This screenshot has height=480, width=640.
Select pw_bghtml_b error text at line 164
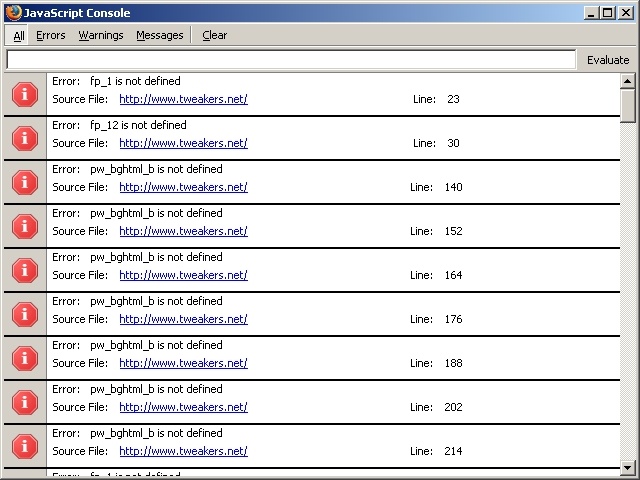(156, 258)
